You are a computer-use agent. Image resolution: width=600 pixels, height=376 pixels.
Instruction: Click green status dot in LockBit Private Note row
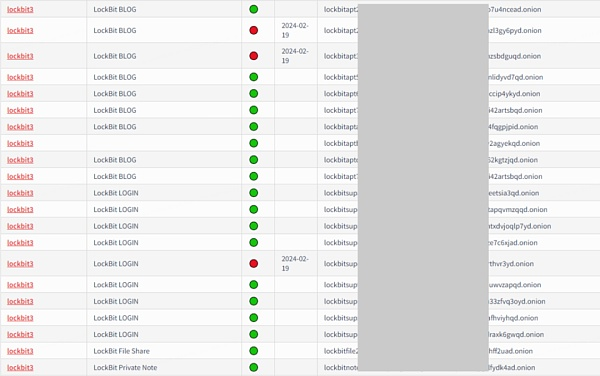(x=253, y=368)
